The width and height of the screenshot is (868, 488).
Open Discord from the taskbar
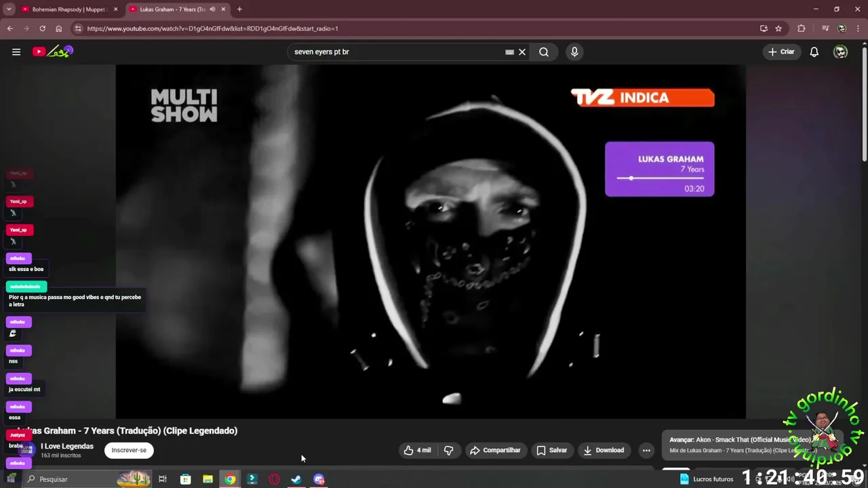(319, 479)
